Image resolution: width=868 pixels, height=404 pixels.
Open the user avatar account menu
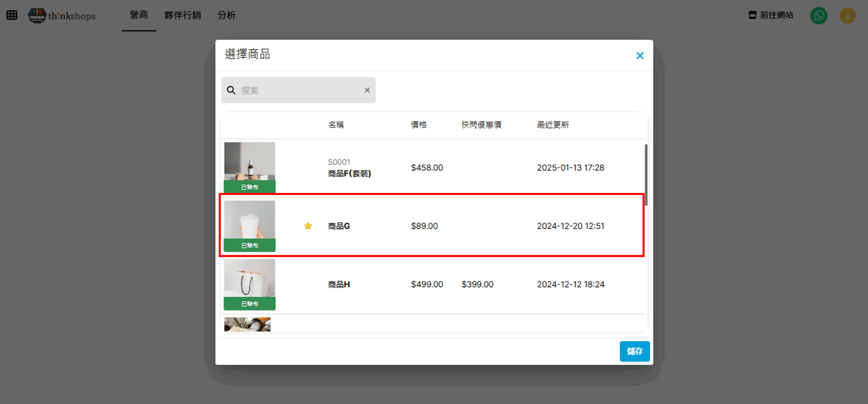[847, 16]
